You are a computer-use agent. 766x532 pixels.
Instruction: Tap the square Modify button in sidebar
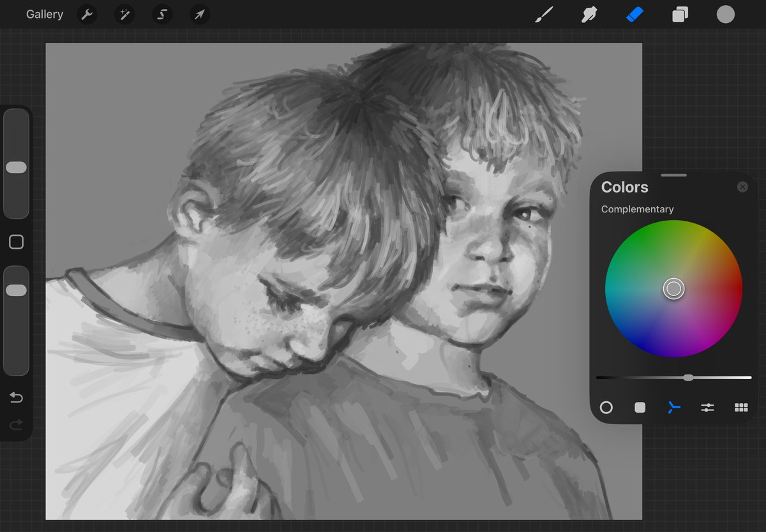point(16,242)
